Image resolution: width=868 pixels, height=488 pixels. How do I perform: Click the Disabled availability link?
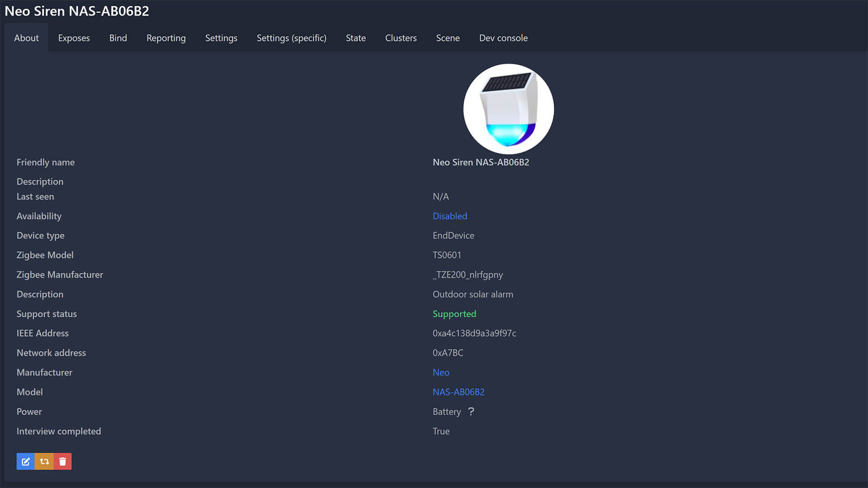pyautogui.click(x=449, y=216)
